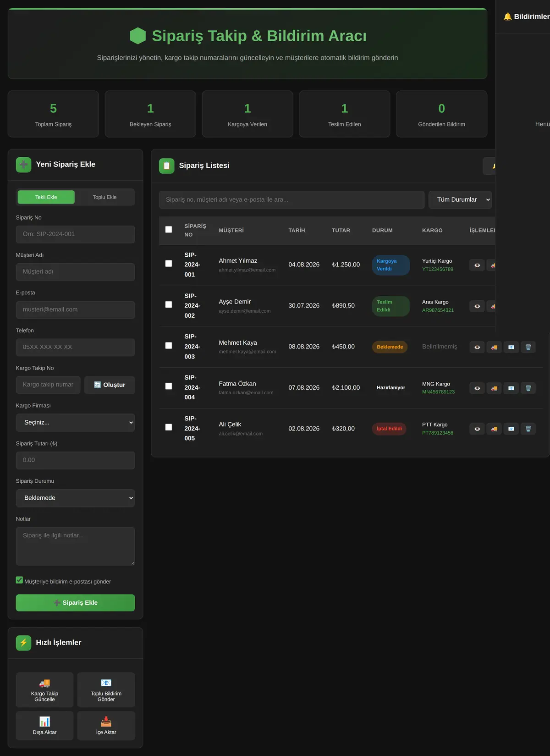Mark the SIP-2024-004 row checkbox

click(x=169, y=386)
